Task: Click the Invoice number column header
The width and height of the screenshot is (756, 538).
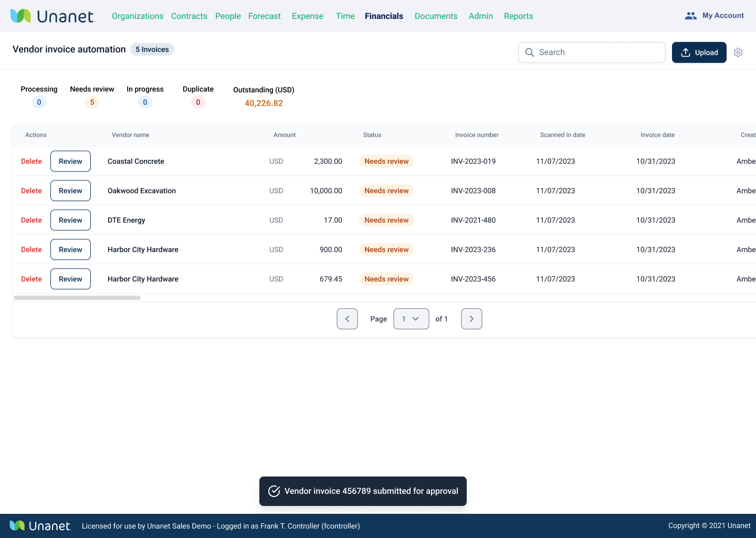Action: click(x=477, y=135)
